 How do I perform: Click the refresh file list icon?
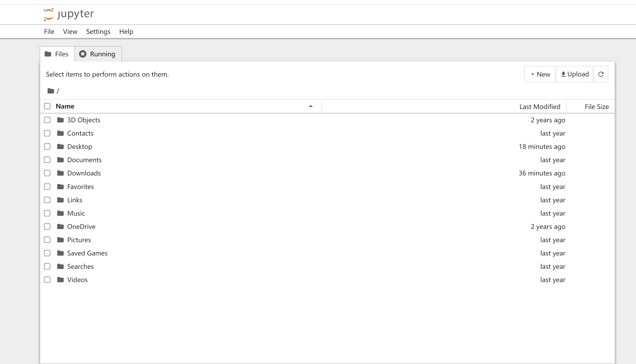pos(601,74)
